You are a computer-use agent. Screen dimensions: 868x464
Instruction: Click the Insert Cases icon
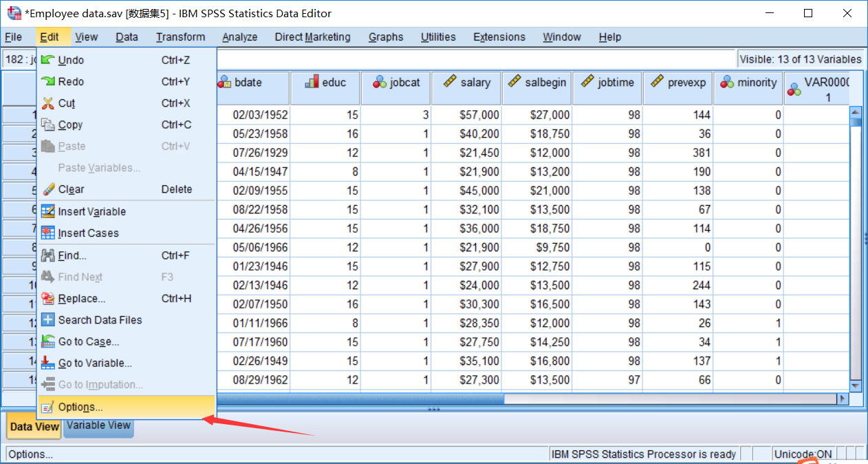[x=47, y=233]
